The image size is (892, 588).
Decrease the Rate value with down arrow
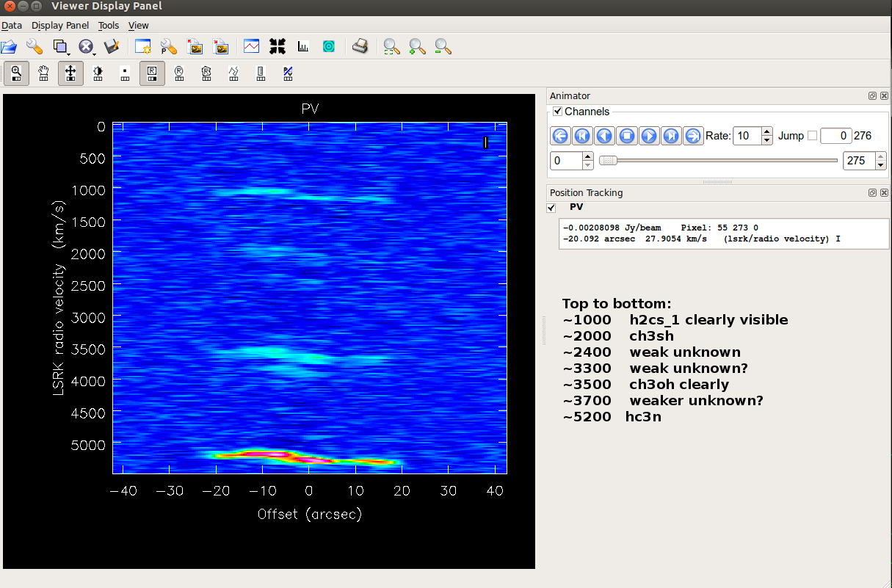tap(767, 140)
